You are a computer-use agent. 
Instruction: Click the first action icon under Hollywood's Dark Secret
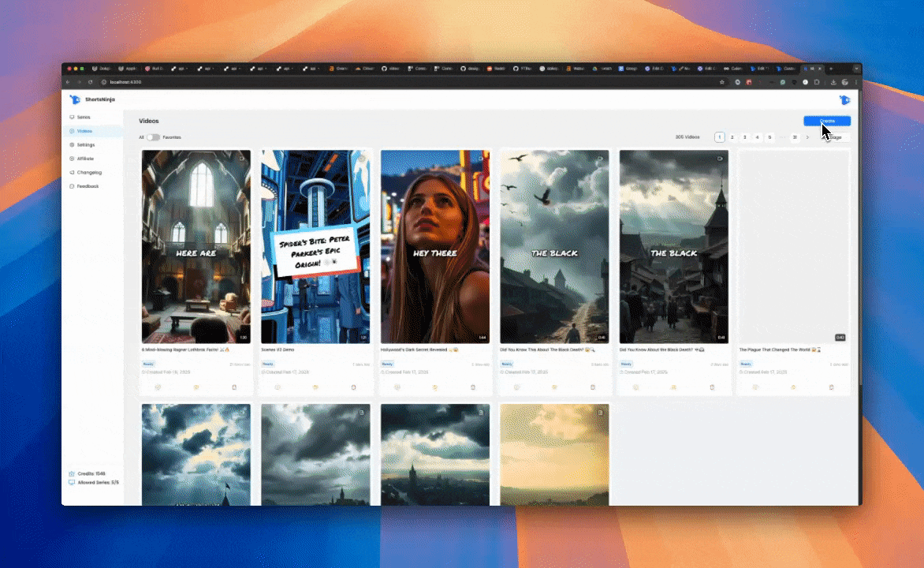[397, 387]
